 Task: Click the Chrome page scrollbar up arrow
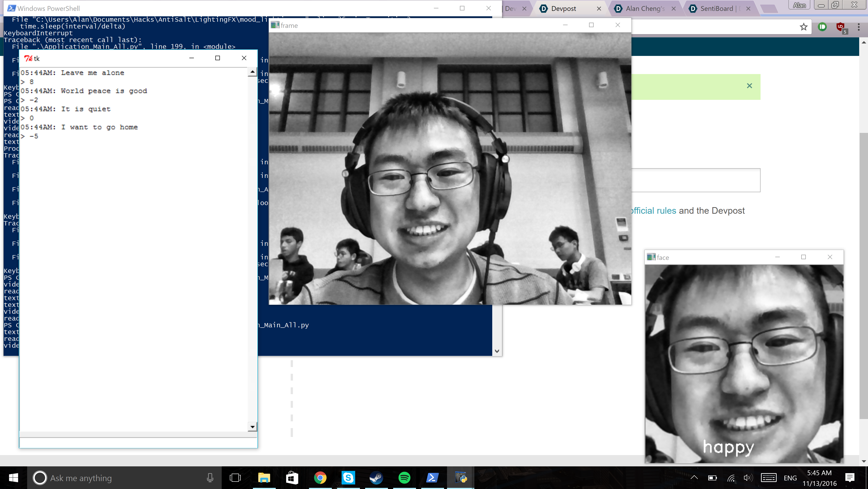tap(864, 43)
